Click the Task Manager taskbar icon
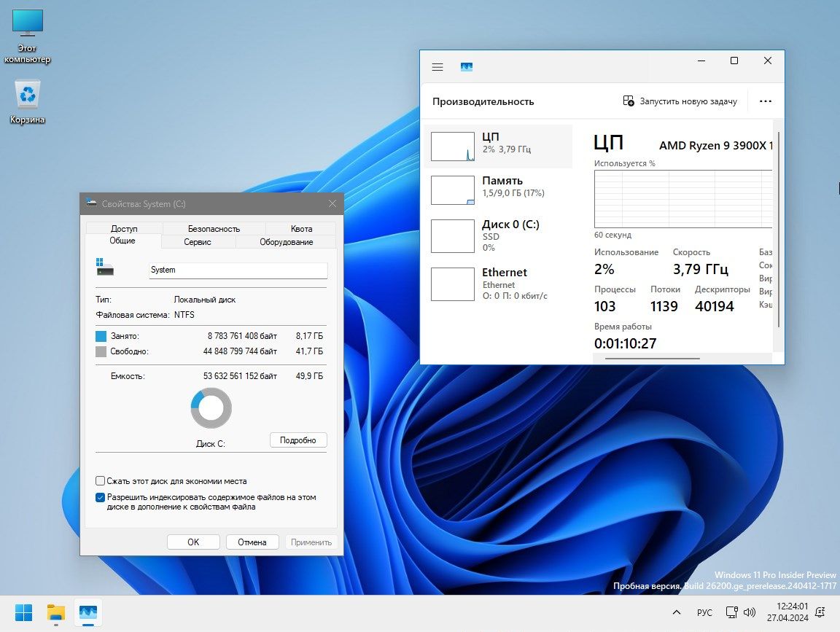This screenshot has height=632, width=840. (x=87, y=612)
